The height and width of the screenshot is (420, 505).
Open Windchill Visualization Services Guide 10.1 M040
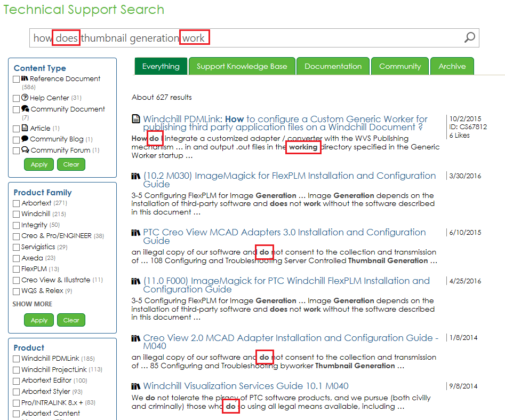246,386
